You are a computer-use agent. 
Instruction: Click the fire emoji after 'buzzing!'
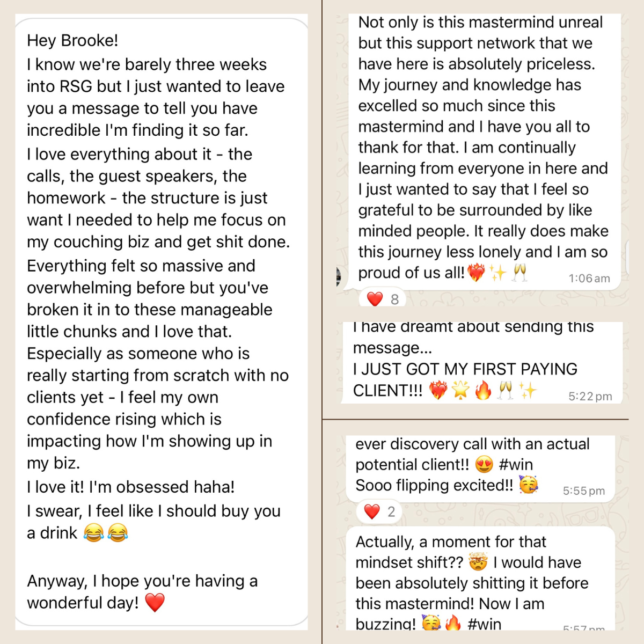coord(453,624)
